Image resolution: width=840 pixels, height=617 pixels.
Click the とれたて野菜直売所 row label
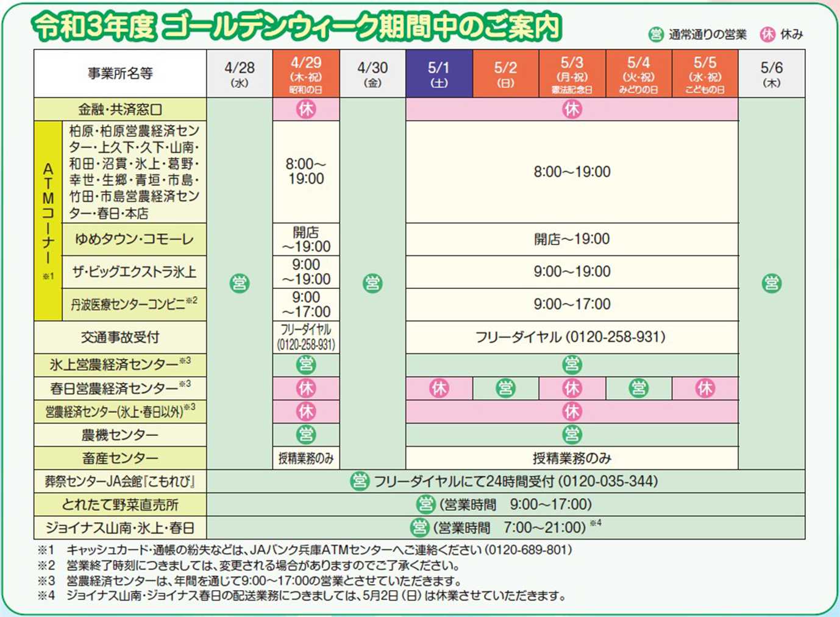(120, 504)
